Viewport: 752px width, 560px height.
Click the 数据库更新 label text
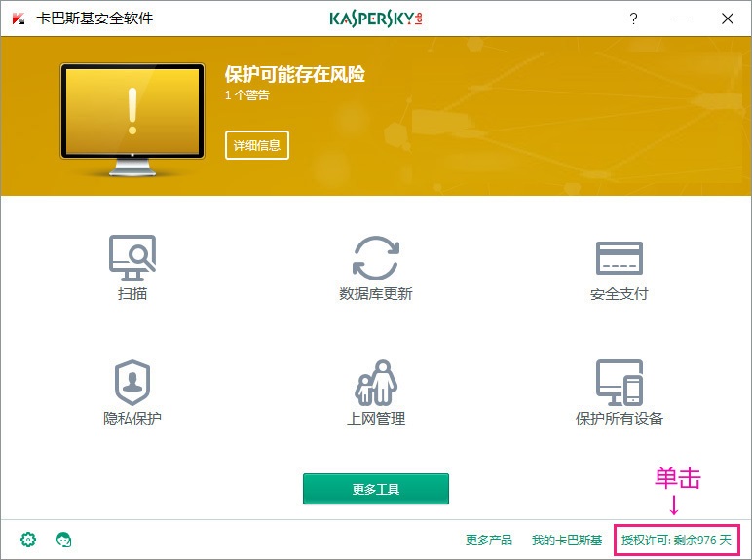(x=376, y=293)
